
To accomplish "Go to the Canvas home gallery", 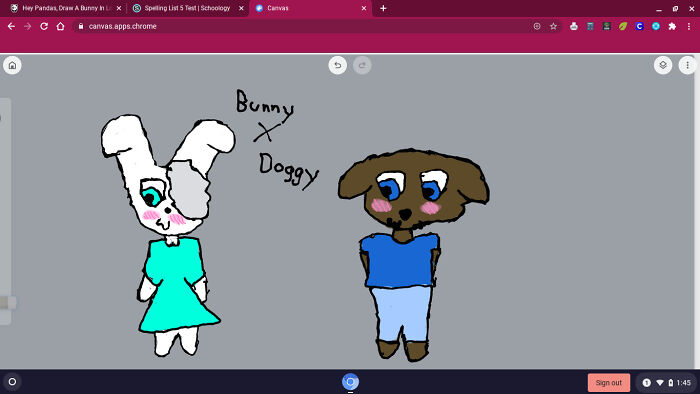I will [12, 66].
